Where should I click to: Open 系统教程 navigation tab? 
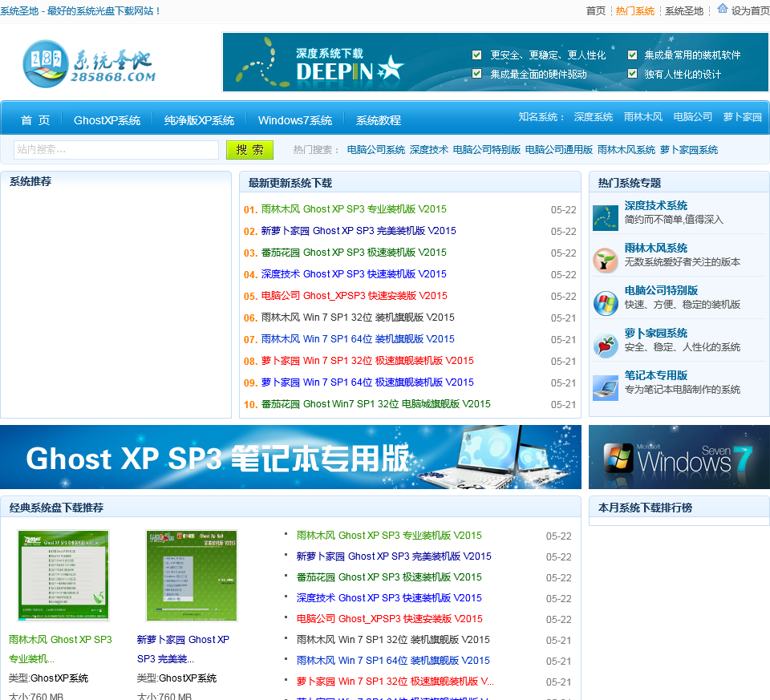[x=379, y=120]
